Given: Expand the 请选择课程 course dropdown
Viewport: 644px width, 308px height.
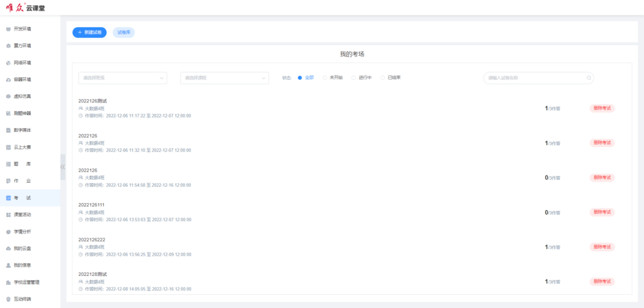Looking at the screenshot, I should coord(225,78).
